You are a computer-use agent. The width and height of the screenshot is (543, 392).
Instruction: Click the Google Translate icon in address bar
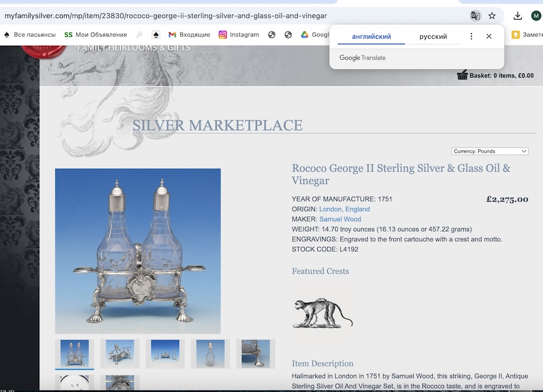click(x=475, y=16)
